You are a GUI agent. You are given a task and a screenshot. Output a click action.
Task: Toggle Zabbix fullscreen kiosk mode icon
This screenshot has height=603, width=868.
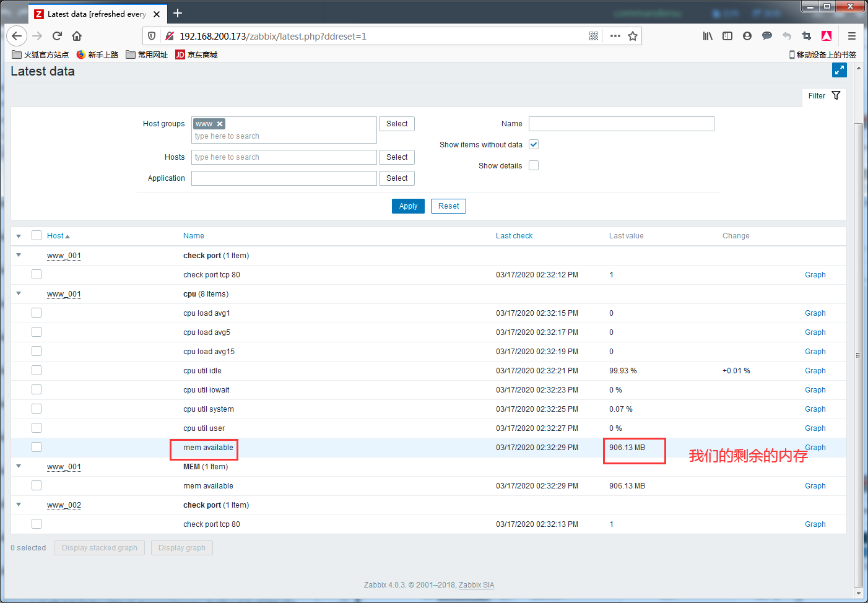[x=840, y=70]
